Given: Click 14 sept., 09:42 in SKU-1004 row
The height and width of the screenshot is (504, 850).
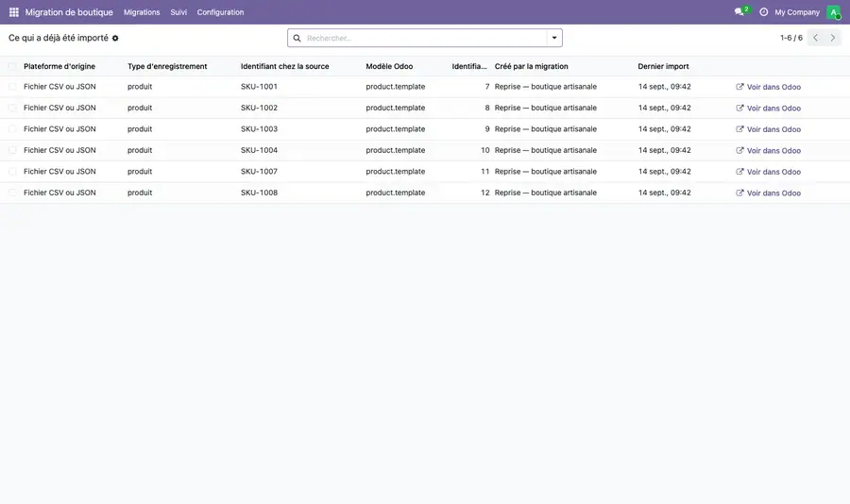Looking at the screenshot, I should (x=665, y=150).
